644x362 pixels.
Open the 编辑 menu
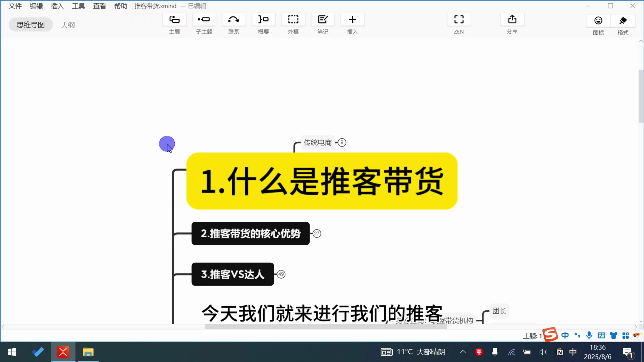click(x=36, y=6)
